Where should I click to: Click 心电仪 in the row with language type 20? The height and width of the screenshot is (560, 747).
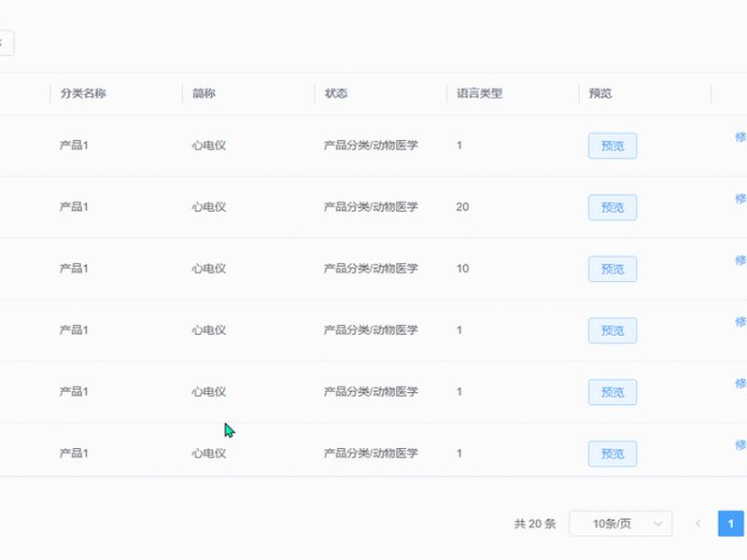pos(208,206)
